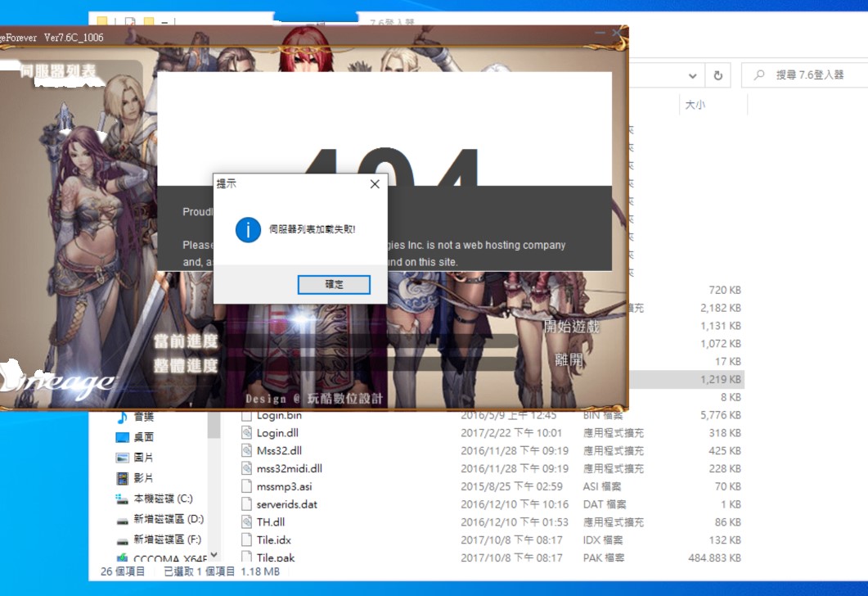Viewport: 868px width, 596px height.
Task: Click the serverids.dat file icon
Action: [247, 504]
